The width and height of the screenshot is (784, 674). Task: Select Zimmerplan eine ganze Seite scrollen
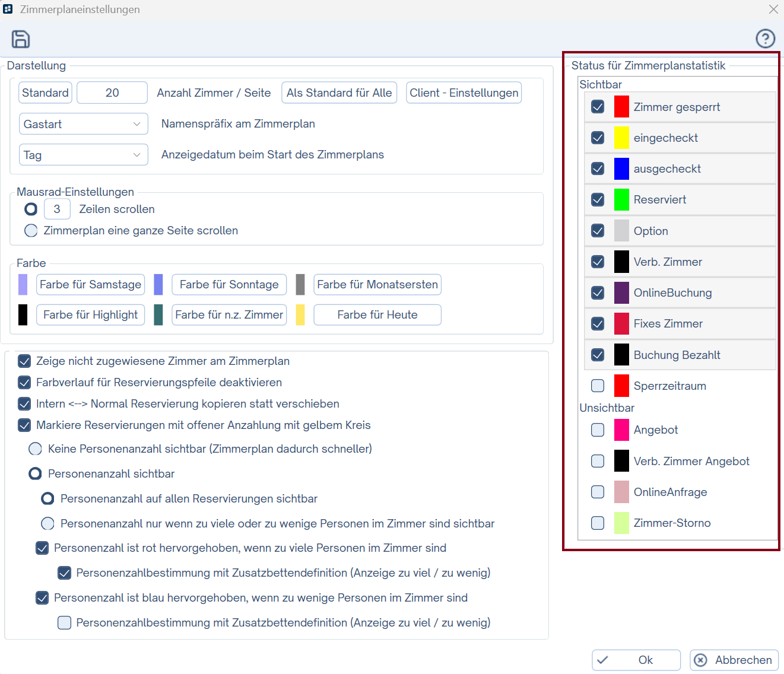click(31, 231)
